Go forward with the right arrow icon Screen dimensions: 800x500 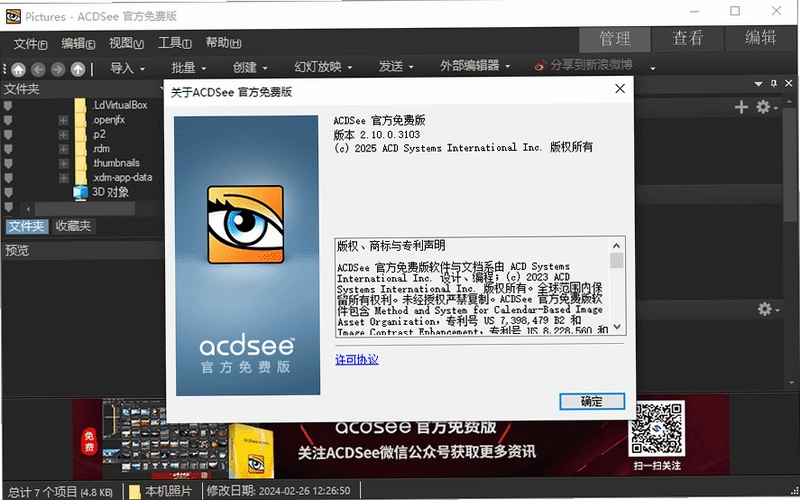(58, 69)
